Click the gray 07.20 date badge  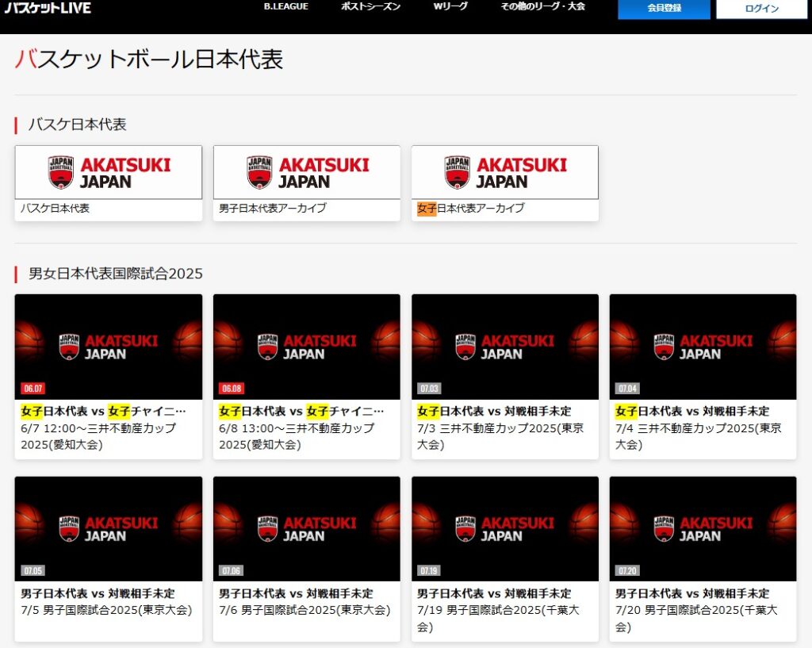point(628,571)
